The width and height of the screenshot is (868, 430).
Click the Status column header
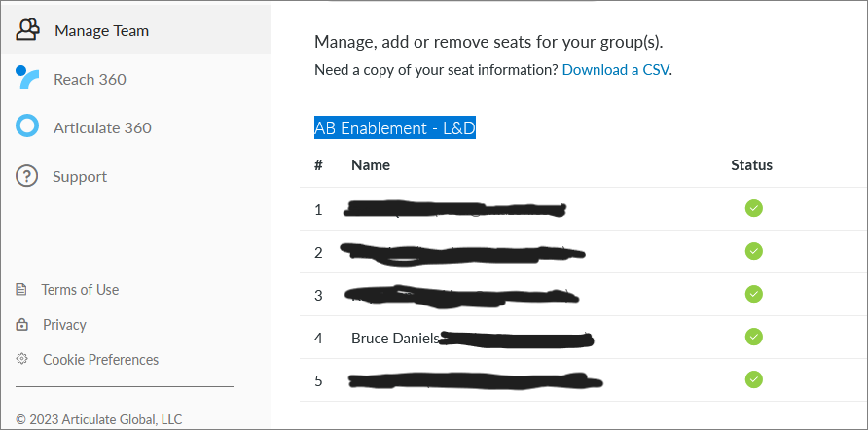pos(752,165)
